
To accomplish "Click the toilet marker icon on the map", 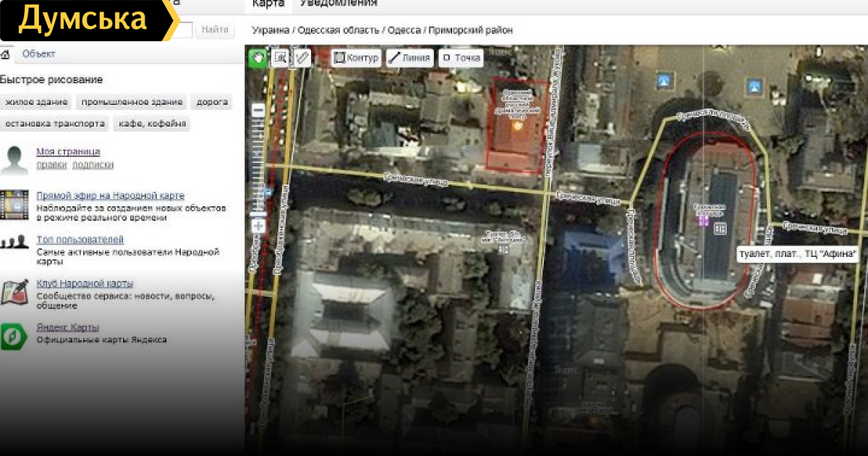I will pos(720,229).
